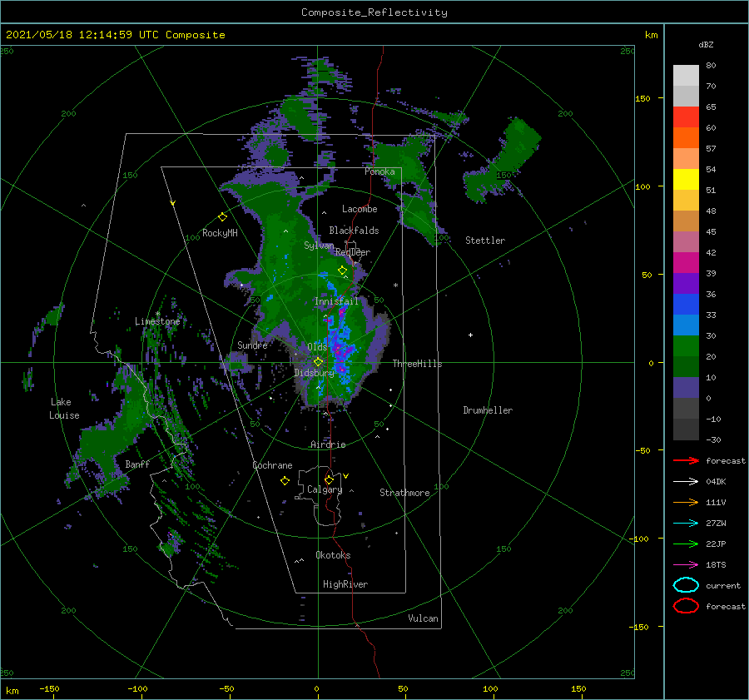The image size is (749, 700).
Task: Select the red swatch below 65
Action: (x=686, y=117)
